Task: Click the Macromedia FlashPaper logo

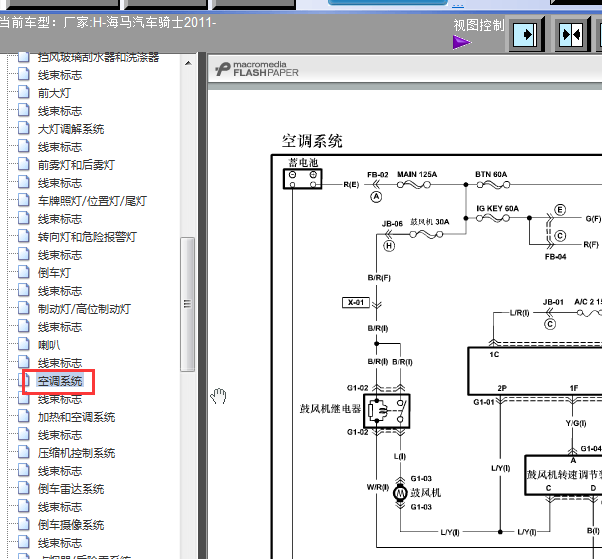Action: (x=257, y=69)
